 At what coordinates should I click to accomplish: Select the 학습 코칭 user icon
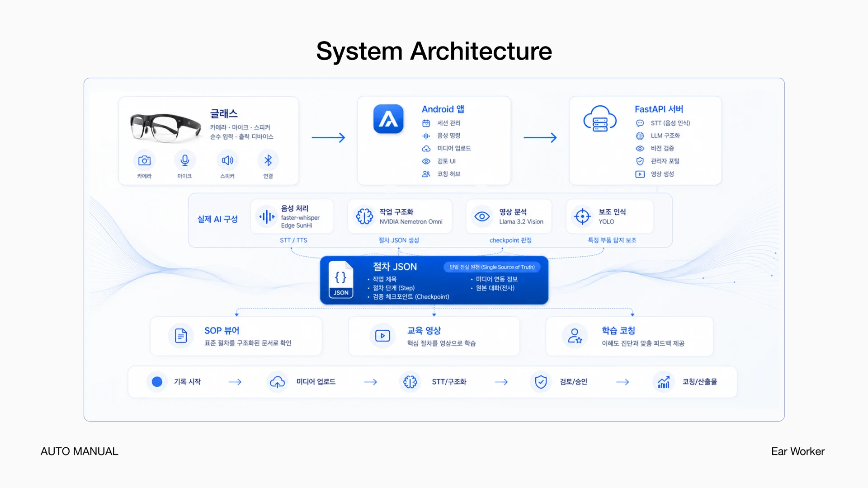(575, 336)
